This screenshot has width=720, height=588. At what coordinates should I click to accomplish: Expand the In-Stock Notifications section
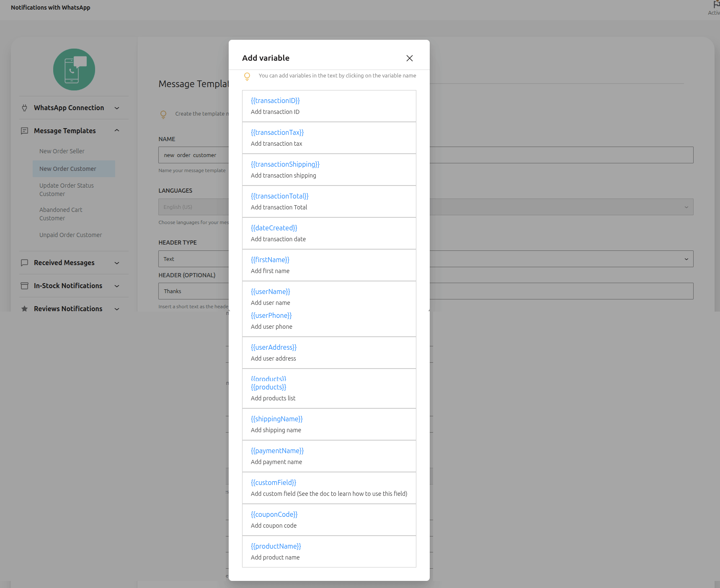point(117,286)
